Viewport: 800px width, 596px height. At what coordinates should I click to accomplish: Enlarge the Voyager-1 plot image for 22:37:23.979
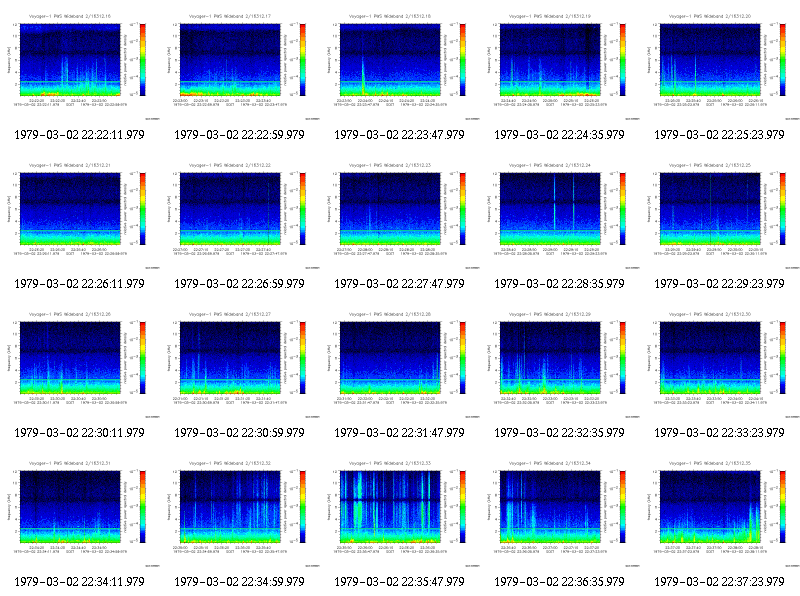coord(720,513)
